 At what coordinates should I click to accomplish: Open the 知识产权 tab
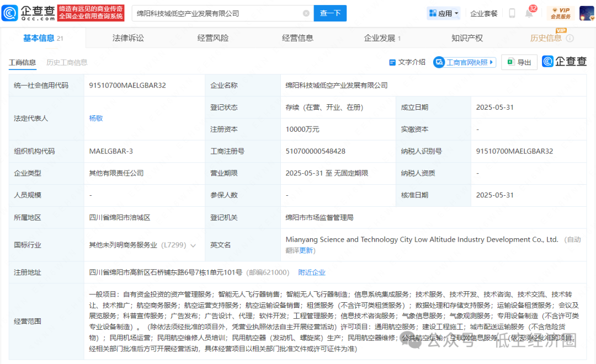pyautogui.click(x=467, y=38)
